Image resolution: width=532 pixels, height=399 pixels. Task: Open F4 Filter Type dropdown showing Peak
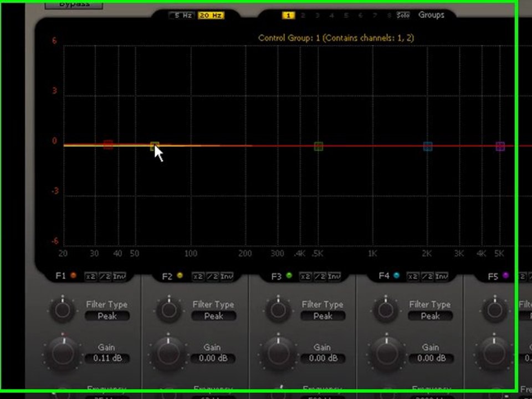430,316
